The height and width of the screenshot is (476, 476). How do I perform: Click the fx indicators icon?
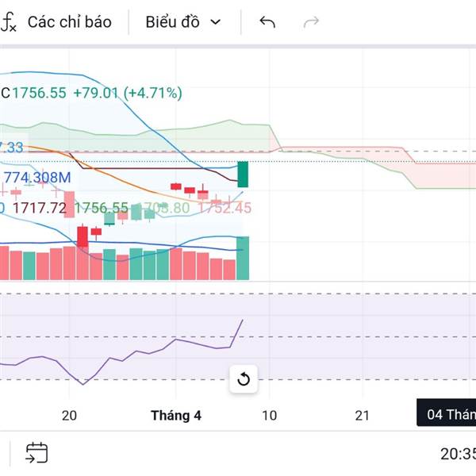(9, 22)
